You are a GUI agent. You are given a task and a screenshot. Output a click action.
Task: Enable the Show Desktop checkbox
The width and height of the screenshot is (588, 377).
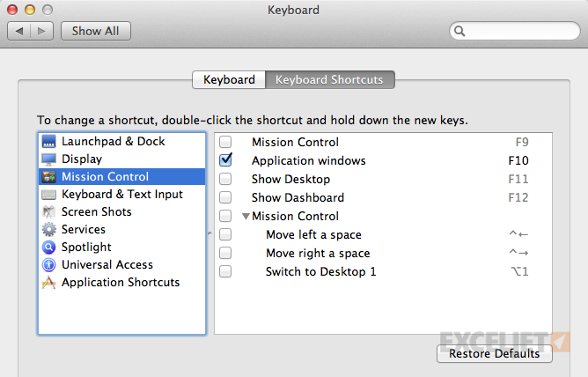(x=225, y=179)
